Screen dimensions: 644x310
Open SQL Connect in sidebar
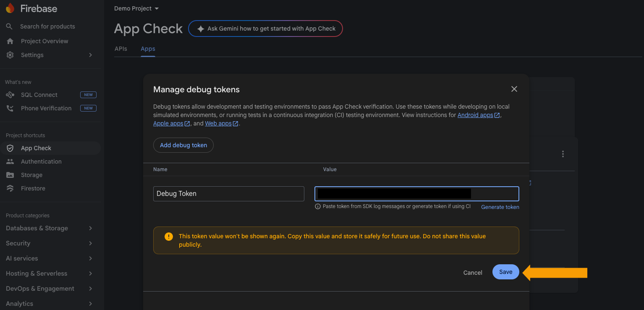point(39,95)
